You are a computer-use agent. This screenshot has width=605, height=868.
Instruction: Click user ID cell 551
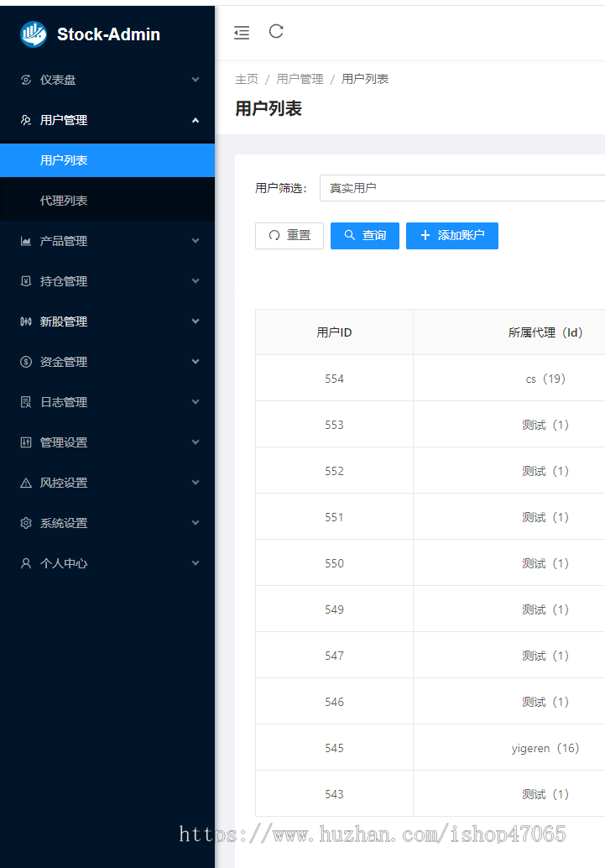coord(334,517)
